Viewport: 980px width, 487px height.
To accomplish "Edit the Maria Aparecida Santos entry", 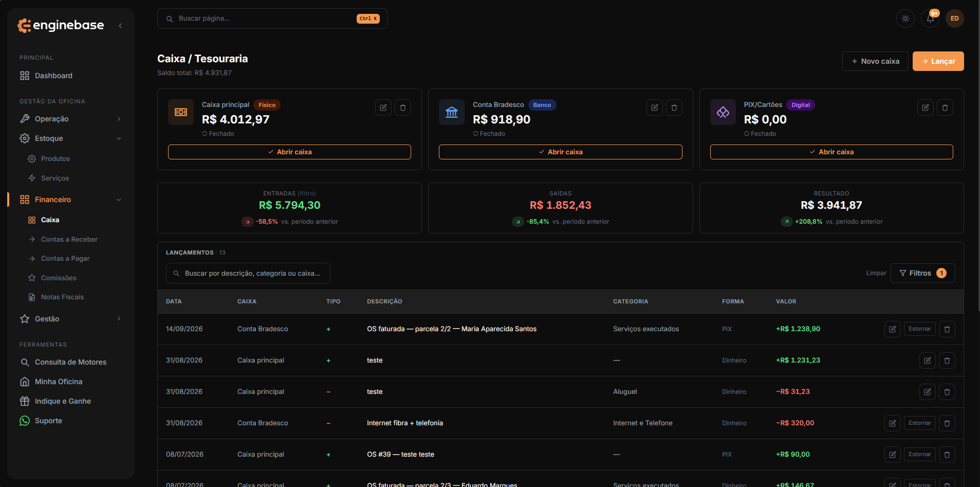I will 893,329.
